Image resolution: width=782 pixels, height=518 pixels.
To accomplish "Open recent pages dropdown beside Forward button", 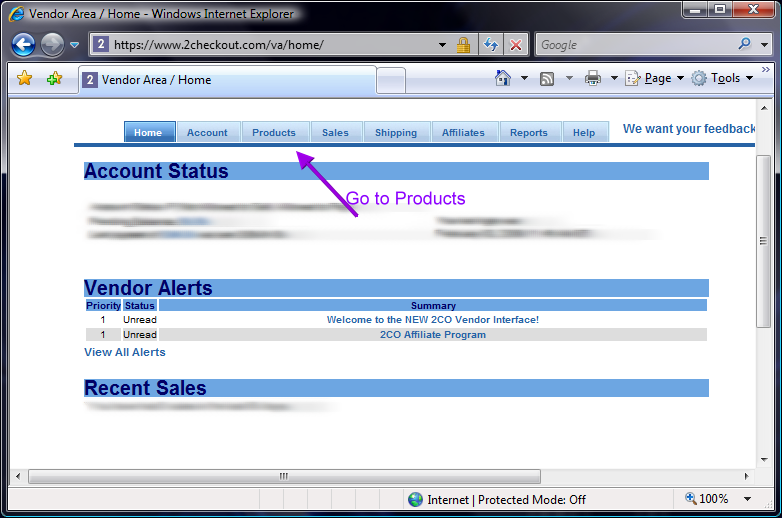I will click(x=74, y=45).
